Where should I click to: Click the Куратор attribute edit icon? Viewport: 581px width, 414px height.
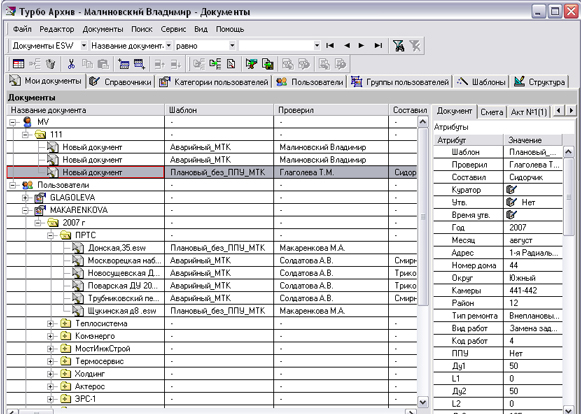[x=511, y=190]
